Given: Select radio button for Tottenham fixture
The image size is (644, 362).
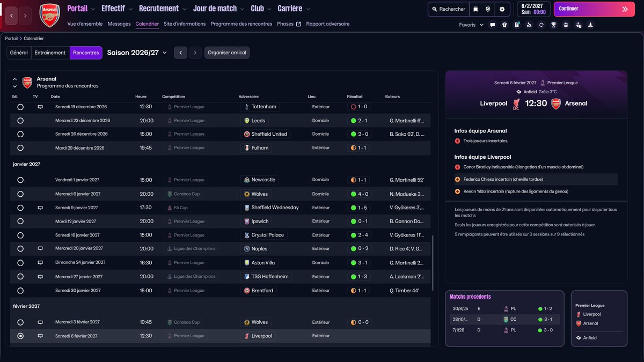Looking at the screenshot, I should (x=20, y=107).
